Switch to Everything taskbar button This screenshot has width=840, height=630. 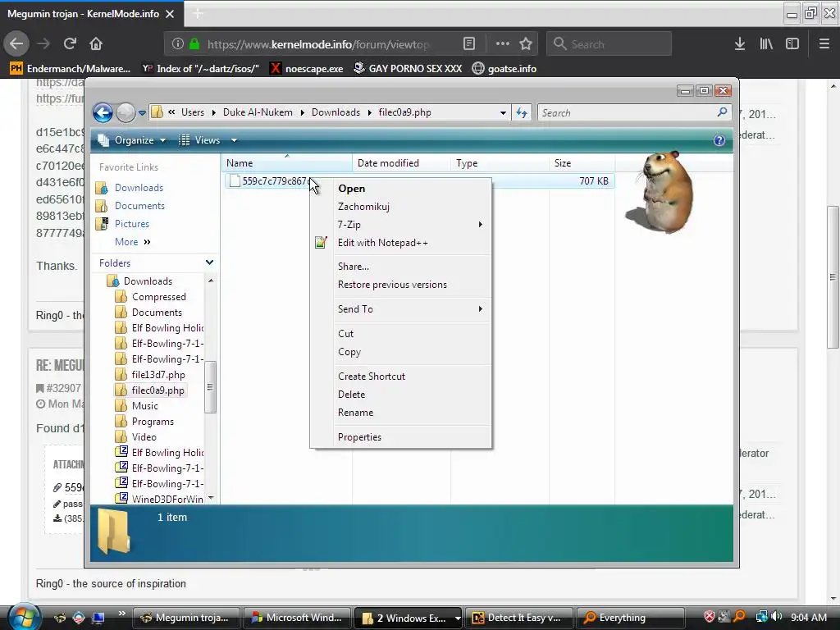(630, 618)
